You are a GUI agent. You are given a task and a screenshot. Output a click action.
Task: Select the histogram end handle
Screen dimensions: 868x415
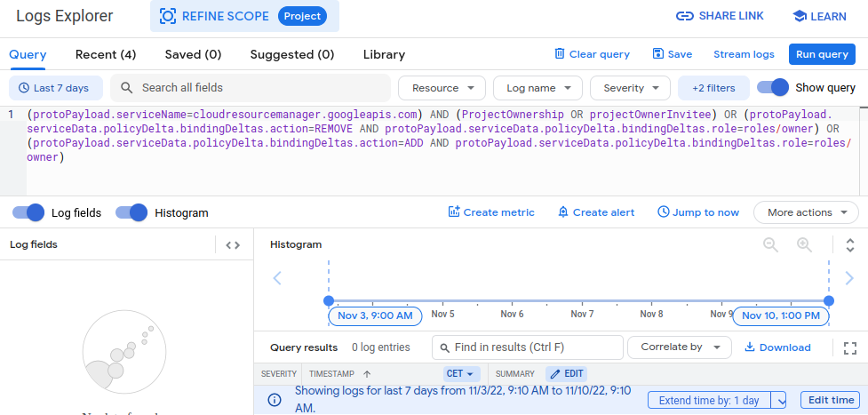tap(829, 301)
